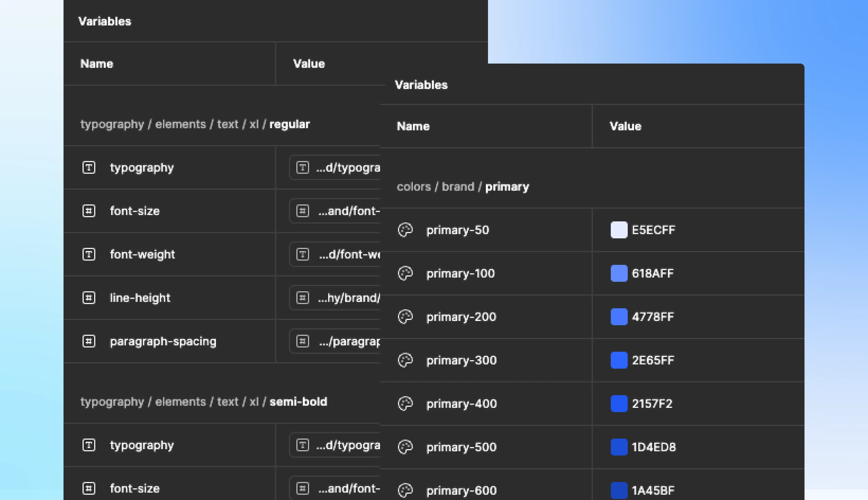Viewport: 868px width, 500px height.
Task: Select the primary-400 variable name
Action: pyautogui.click(x=462, y=404)
